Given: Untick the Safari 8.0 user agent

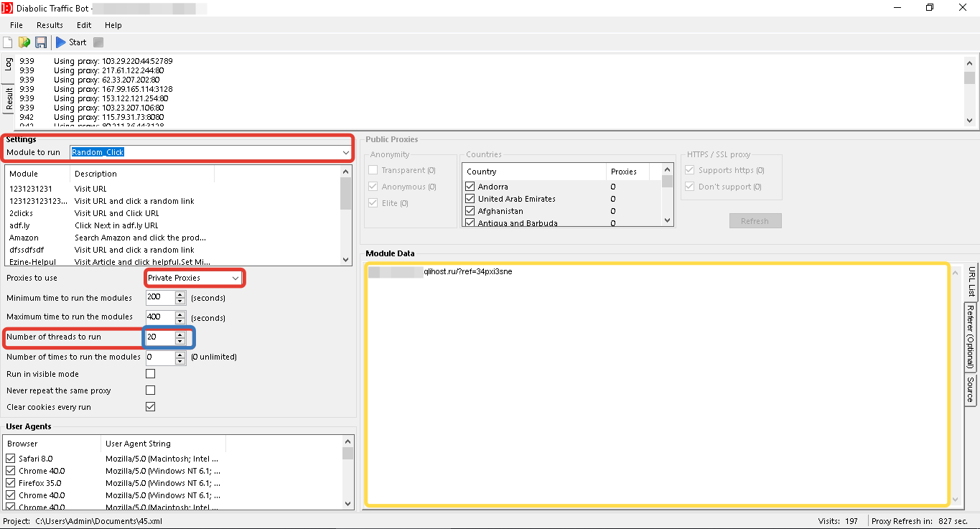Looking at the screenshot, I should coord(11,459).
